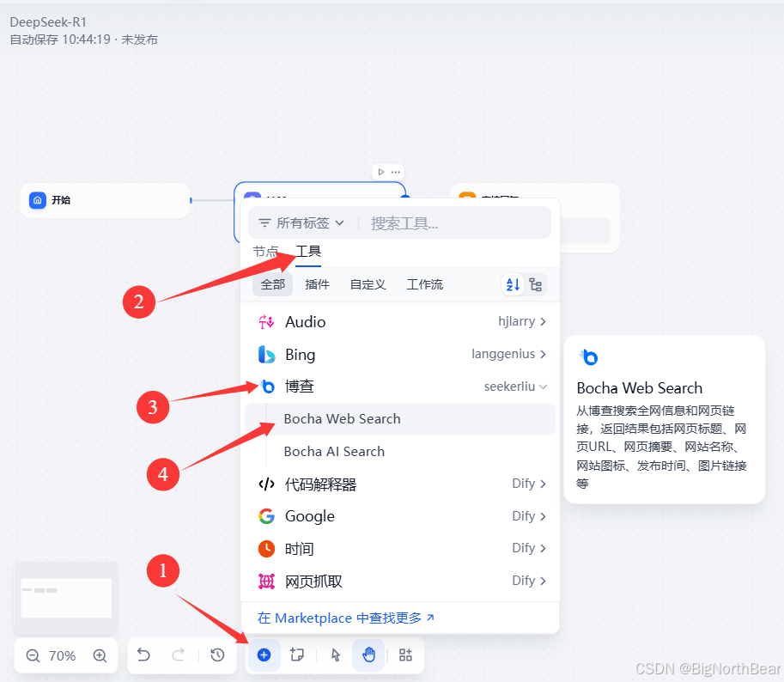Screen dimensions: 784x682
Task: Select the 工作流 filter tab
Action: point(424,283)
